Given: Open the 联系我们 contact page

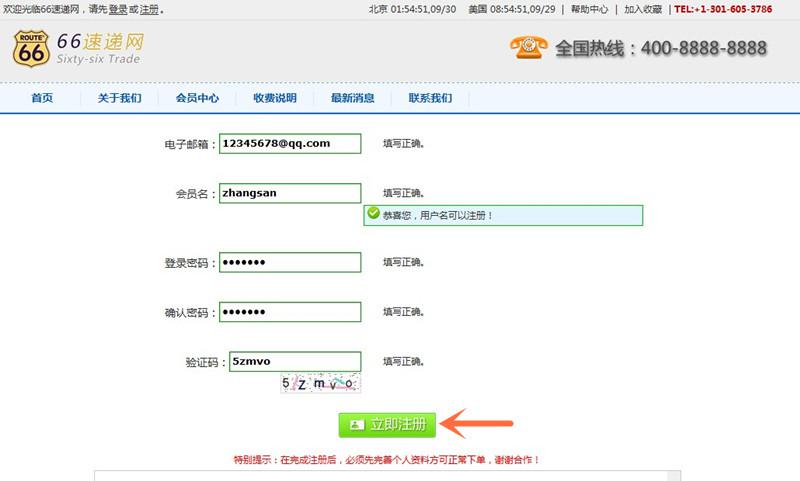Looking at the screenshot, I should (x=430, y=98).
